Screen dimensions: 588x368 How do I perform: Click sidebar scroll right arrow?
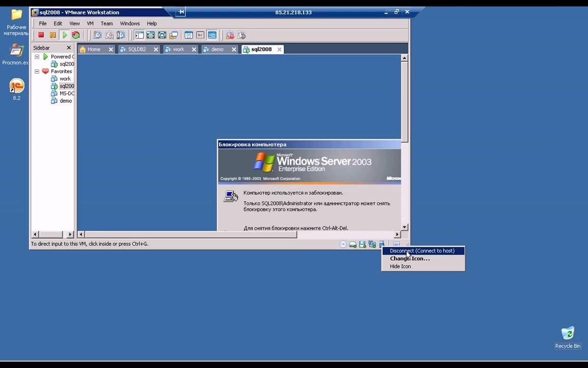pos(70,234)
